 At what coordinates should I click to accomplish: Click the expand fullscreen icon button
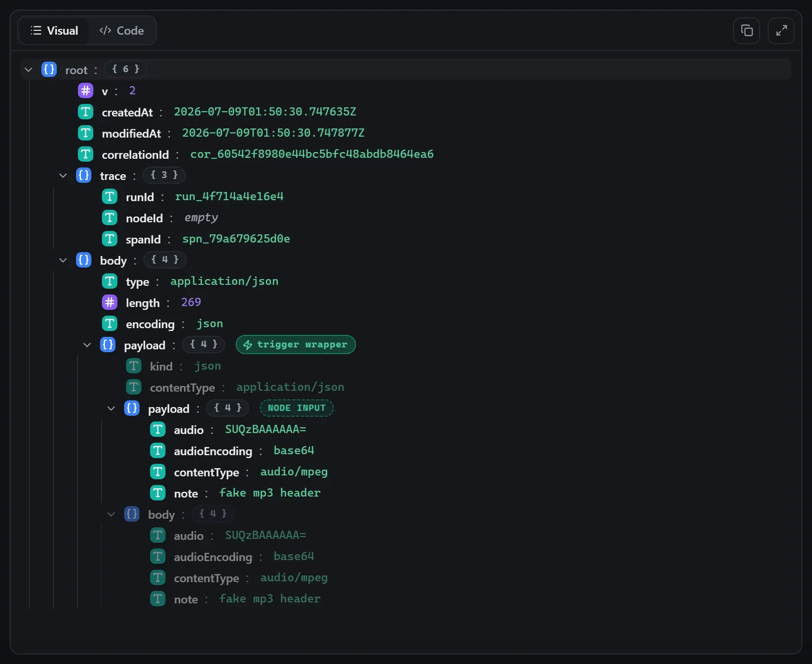tap(781, 31)
